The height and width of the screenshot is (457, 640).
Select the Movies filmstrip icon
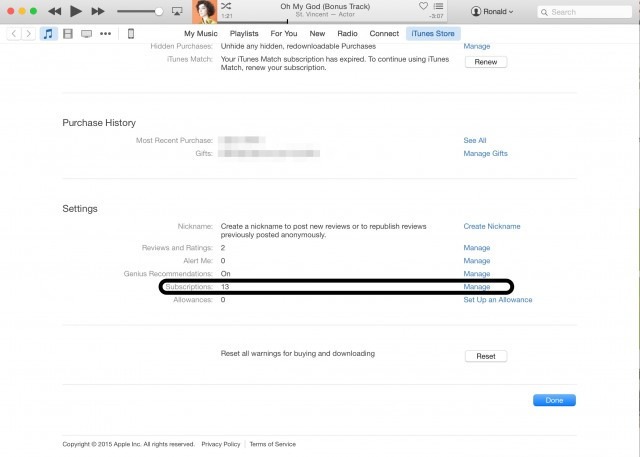click(x=68, y=33)
